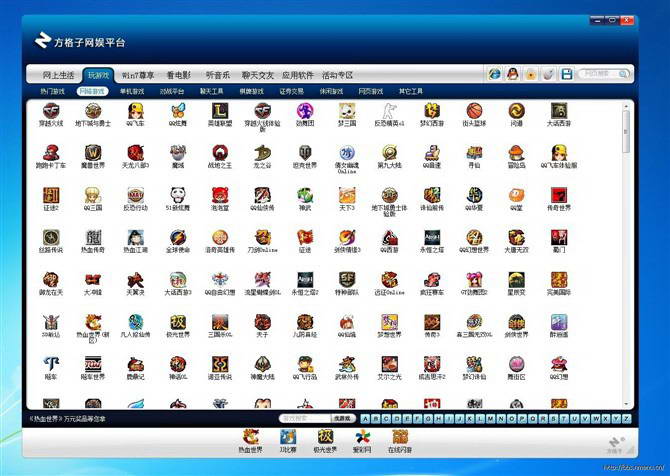
Task: Open the QQ penguin toolbar icon
Action: pos(513,74)
